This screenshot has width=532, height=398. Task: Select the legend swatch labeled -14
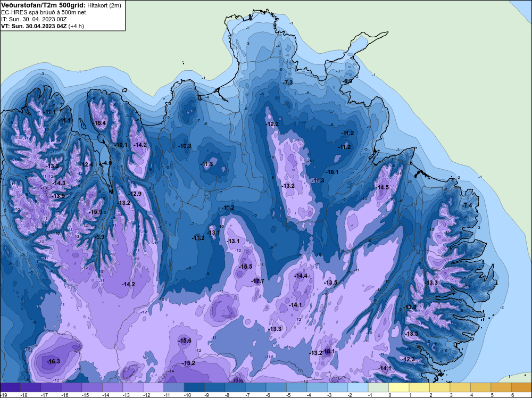click(113, 387)
